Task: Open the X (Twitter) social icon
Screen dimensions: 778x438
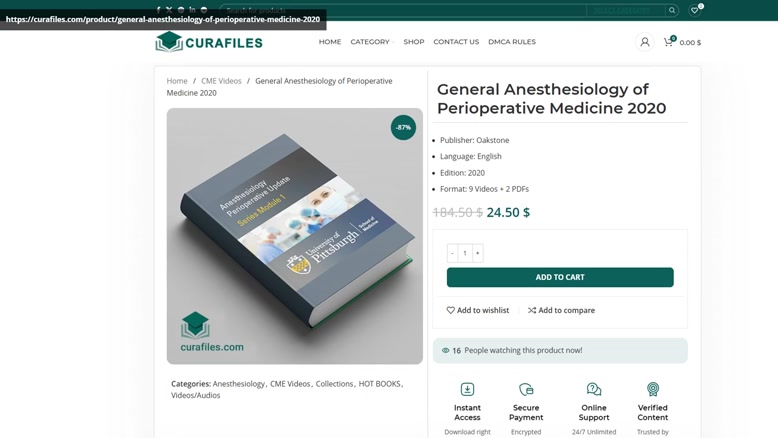Action: tap(169, 10)
